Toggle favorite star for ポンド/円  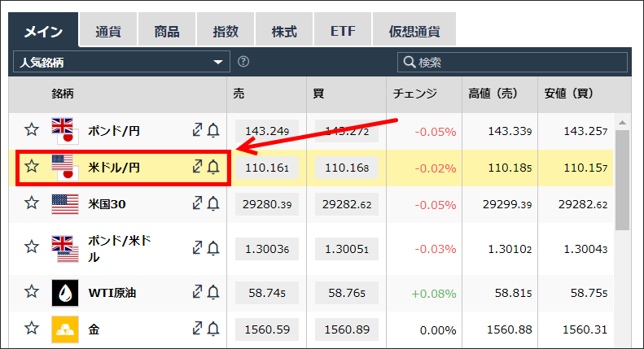(32, 129)
